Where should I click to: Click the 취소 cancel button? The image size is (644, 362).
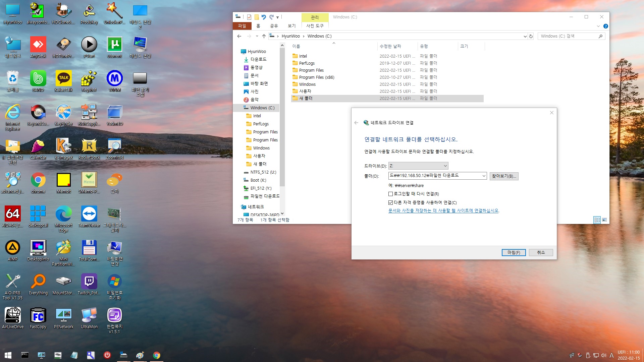point(541,252)
